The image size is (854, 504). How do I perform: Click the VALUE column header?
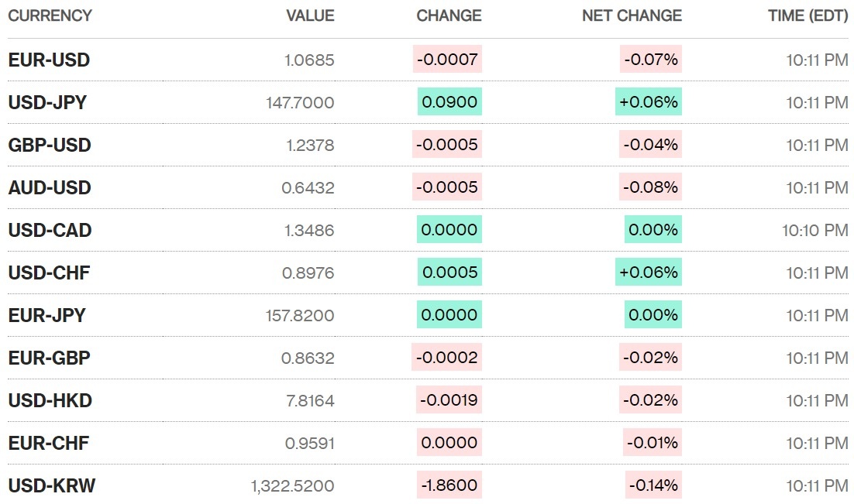pyautogui.click(x=310, y=15)
